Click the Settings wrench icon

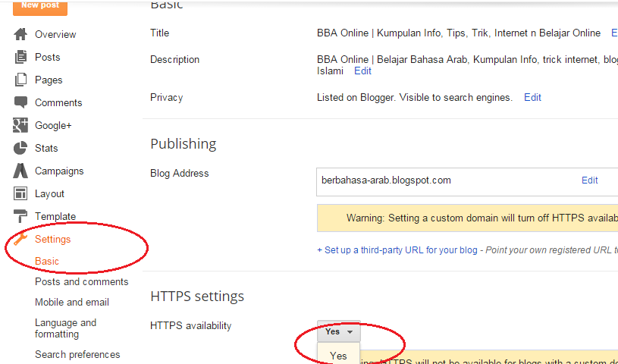[x=20, y=239]
